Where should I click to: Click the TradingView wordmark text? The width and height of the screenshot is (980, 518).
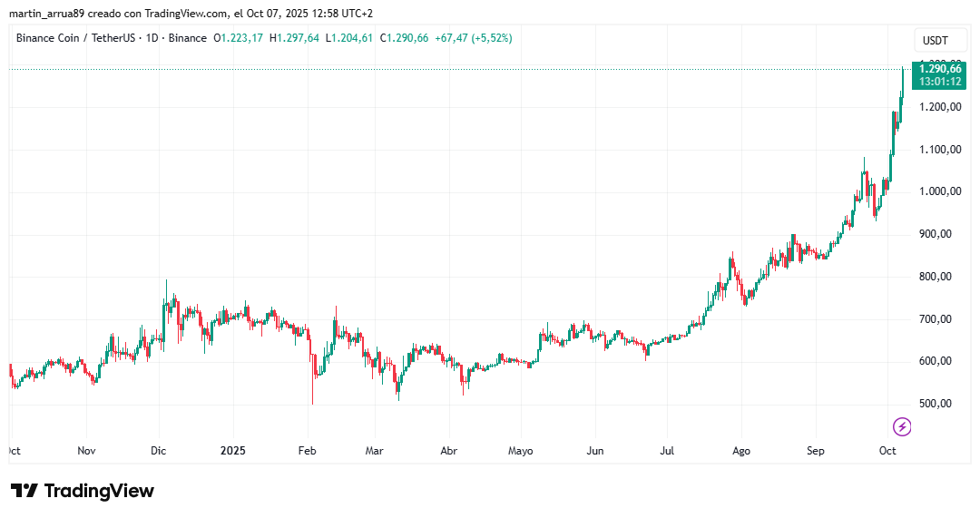(x=99, y=491)
